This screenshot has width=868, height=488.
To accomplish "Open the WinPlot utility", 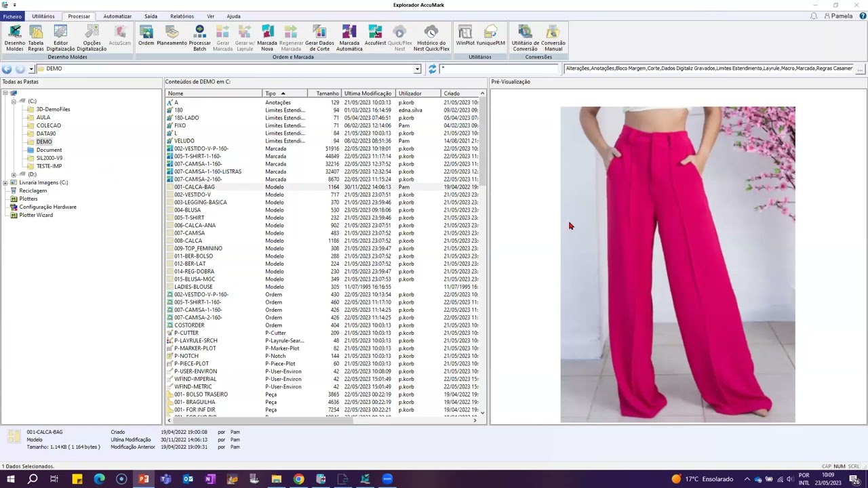I will 465,37.
